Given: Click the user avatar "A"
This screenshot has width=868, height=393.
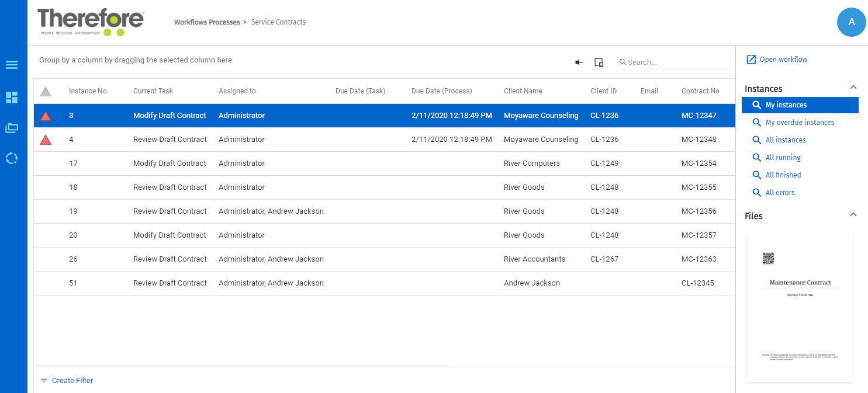Looking at the screenshot, I should click(851, 22).
